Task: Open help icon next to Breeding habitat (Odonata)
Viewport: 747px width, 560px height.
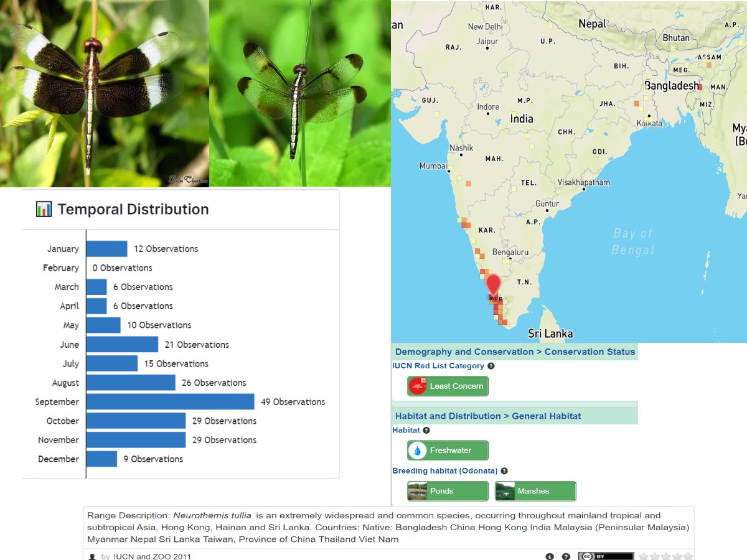Action: (x=504, y=471)
